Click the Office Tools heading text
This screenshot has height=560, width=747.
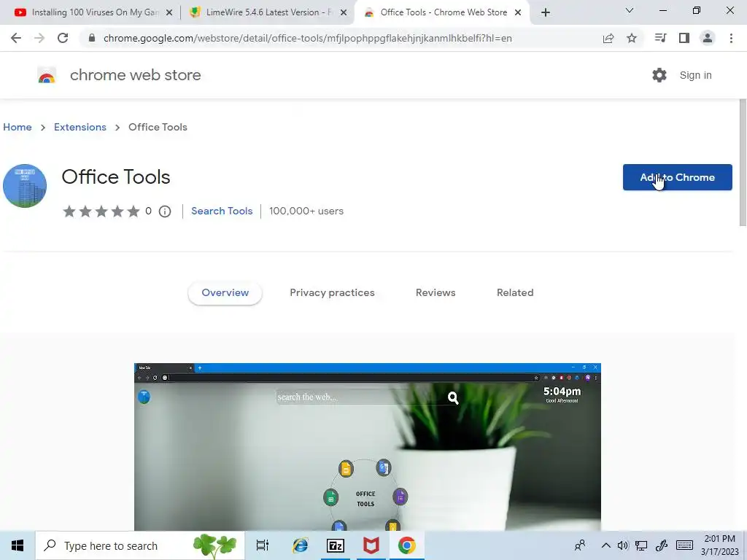pos(116,177)
